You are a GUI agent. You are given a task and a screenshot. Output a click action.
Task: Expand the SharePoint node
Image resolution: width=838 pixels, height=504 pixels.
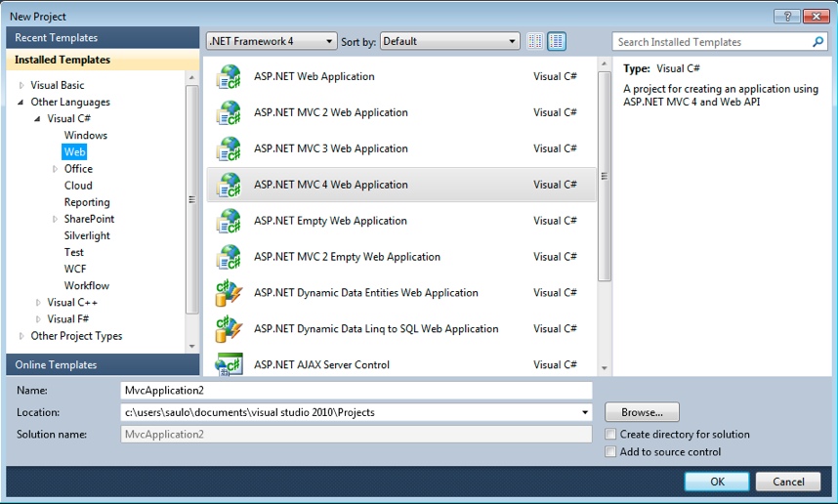pyautogui.click(x=55, y=219)
